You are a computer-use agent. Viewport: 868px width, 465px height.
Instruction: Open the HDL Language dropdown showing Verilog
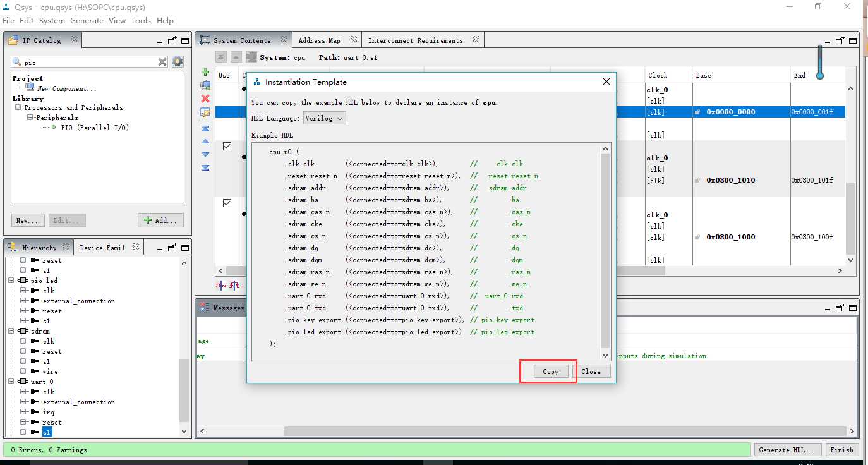(325, 118)
